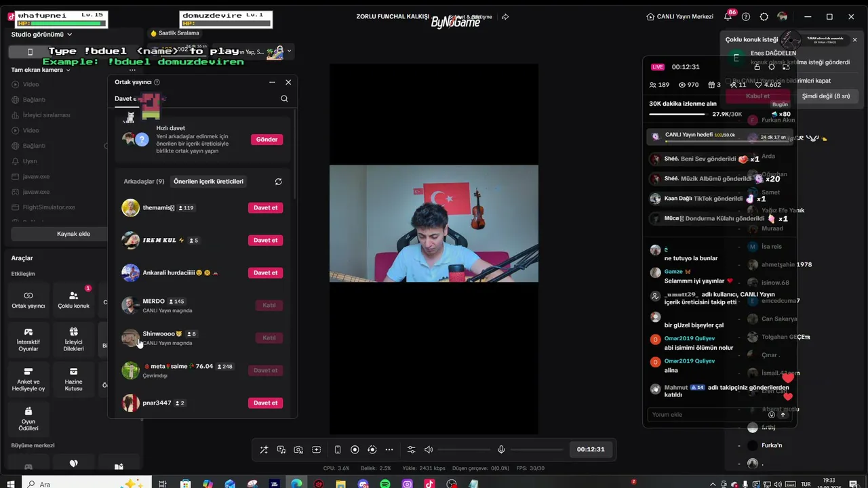The image size is (868, 488).
Task: Invite themamis with Davet et
Action: [265, 208]
